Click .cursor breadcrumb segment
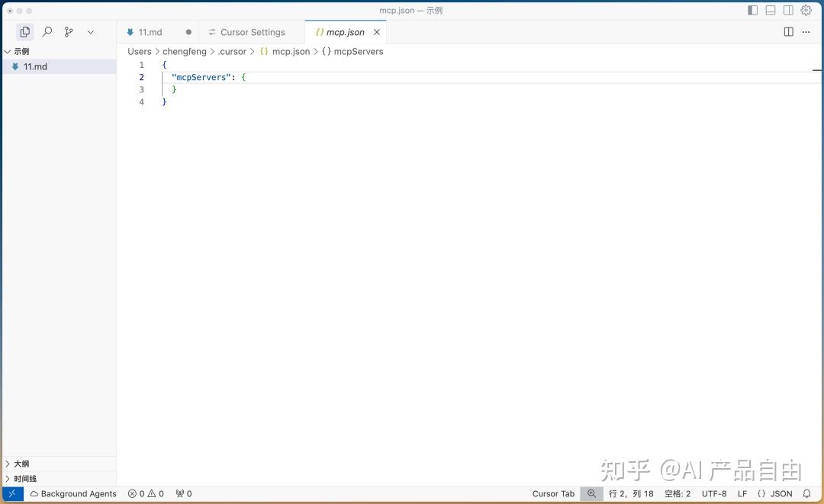Viewport: 824px width, 504px height. (x=232, y=51)
